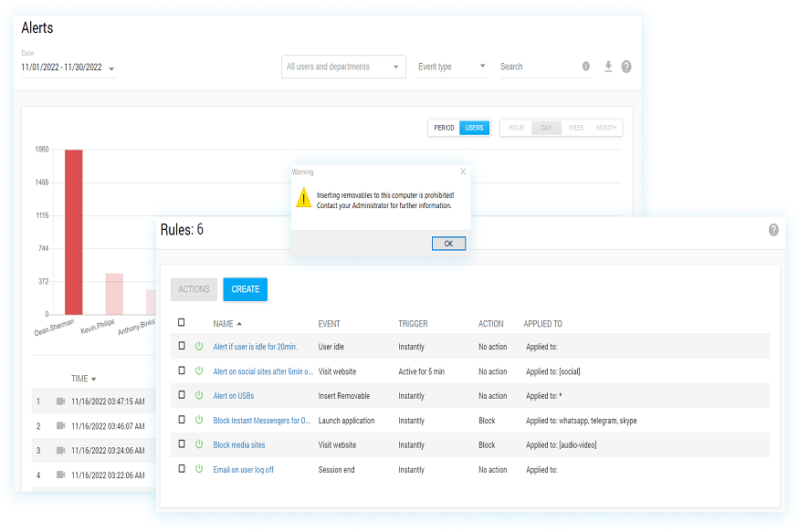Sort rules by NAME column
799x532 pixels.
coord(227,324)
